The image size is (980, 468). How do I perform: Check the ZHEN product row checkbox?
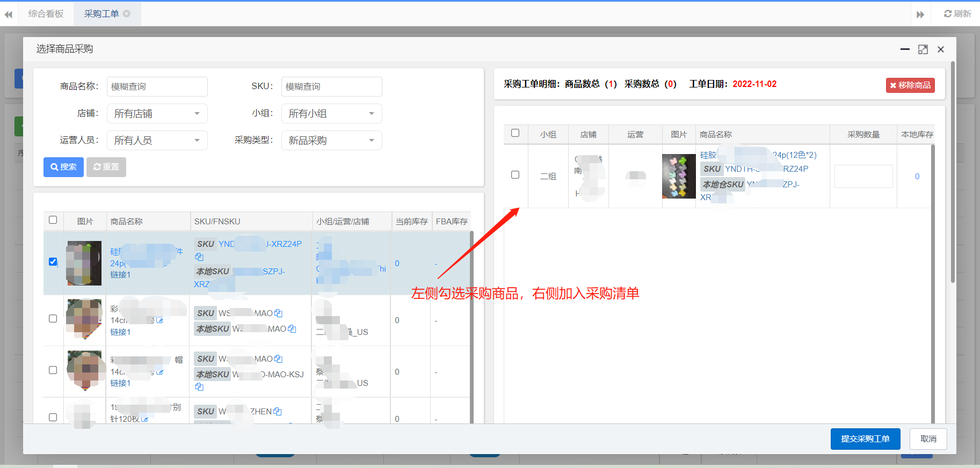[53, 418]
